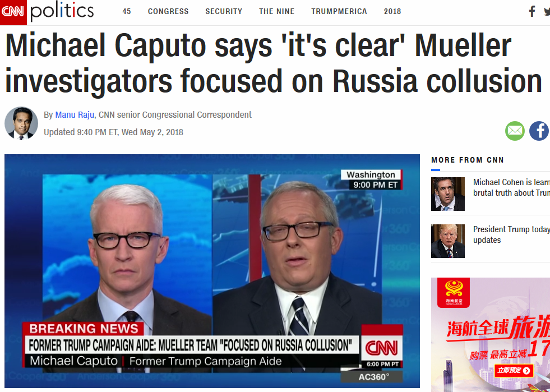Open Michael Cohen related story headline
This screenshot has height=392, width=550.
coord(511,187)
